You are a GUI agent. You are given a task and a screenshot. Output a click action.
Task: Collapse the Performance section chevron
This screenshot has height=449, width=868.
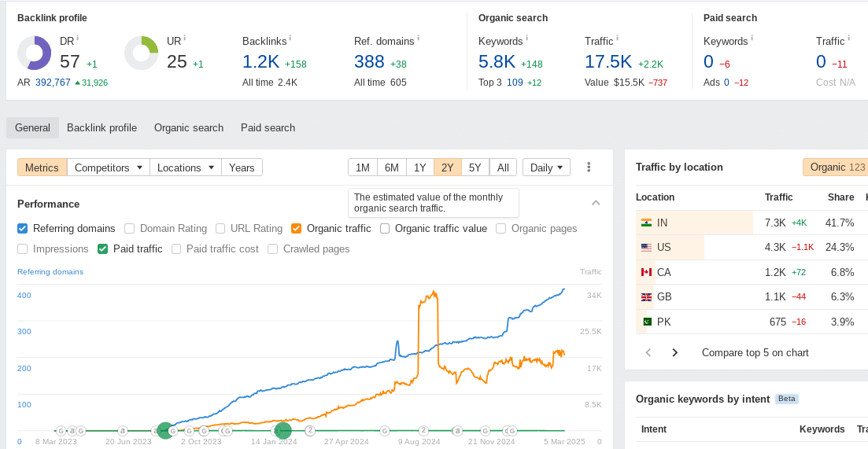(x=596, y=204)
